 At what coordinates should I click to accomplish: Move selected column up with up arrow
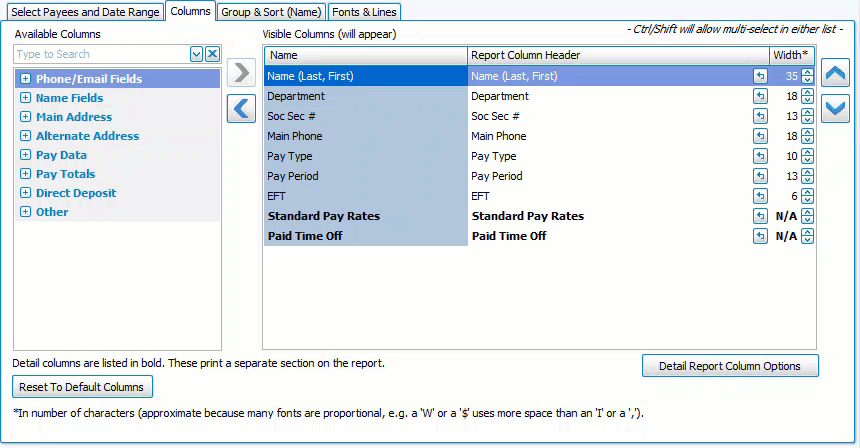[835, 73]
